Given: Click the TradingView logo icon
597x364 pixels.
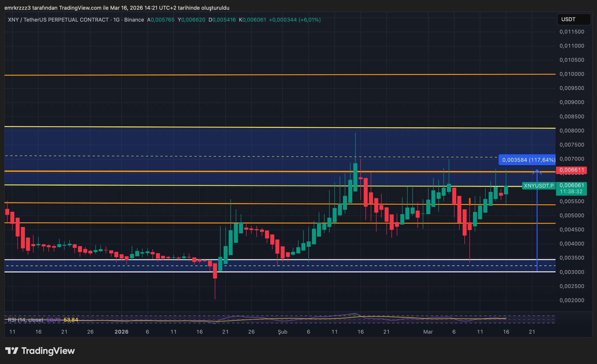Looking at the screenshot, I should pyautogui.click(x=12, y=351).
